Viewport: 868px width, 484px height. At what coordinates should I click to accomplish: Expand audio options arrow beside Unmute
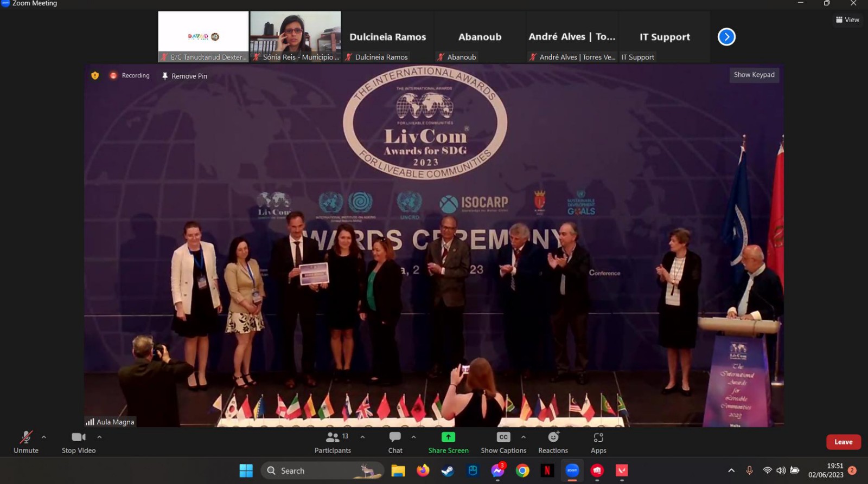coord(44,437)
